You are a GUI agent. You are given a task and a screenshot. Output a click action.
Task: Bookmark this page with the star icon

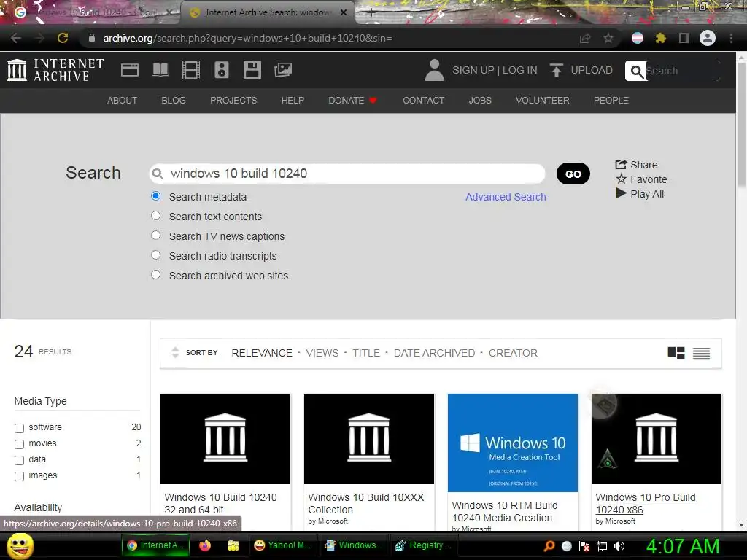point(608,38)
